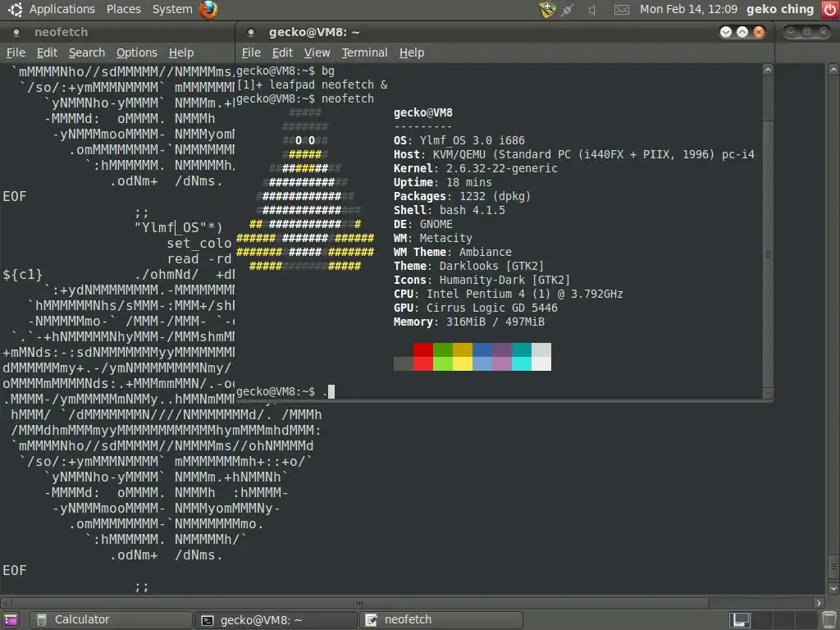840x630 pixels.
Task: Click the ${c1} text in Leafpad
Action: coord(22,274)
